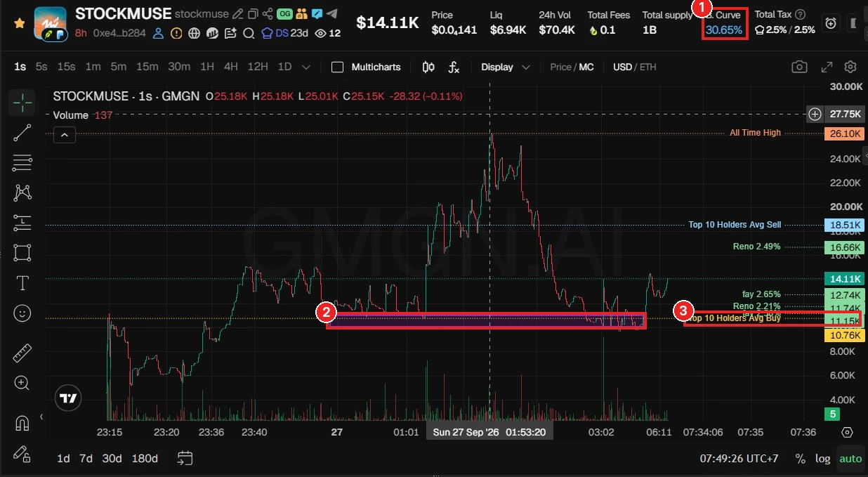Click the eye watchers count 12
868x477 pixels.
[328, 33]
